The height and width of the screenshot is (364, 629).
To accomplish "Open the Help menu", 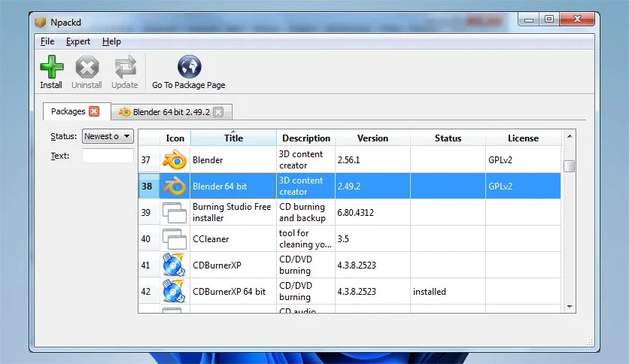I will pos(111,41).
